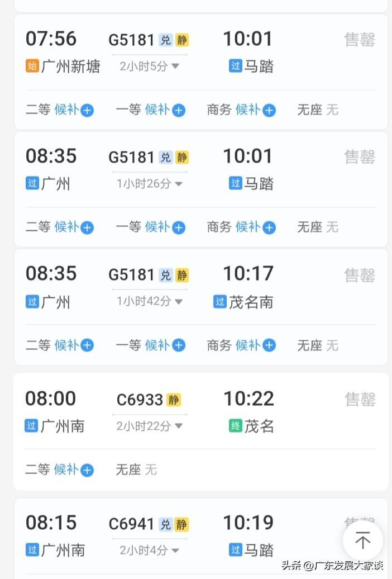
Task: Click the back-to-top arrow icon
Action: pyautogui.click(x=362, y=540)
